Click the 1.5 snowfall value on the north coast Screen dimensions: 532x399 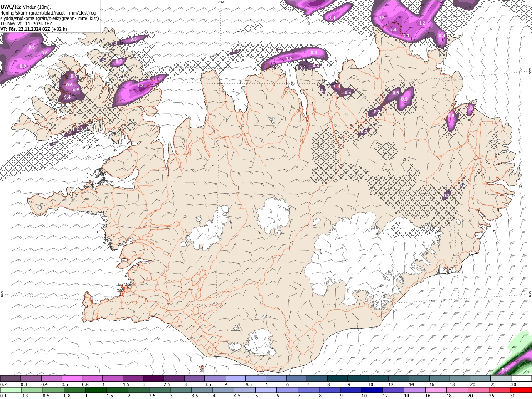[289, 59]
